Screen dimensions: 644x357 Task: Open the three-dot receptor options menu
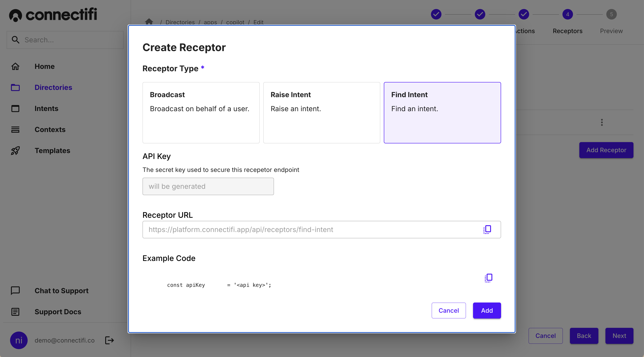coord(602,122)
